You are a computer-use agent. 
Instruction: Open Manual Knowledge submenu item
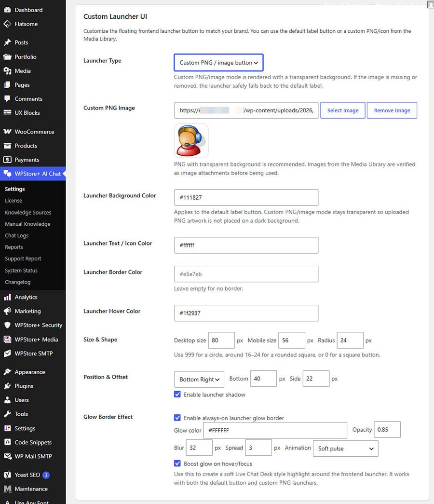tap(27, 224)
